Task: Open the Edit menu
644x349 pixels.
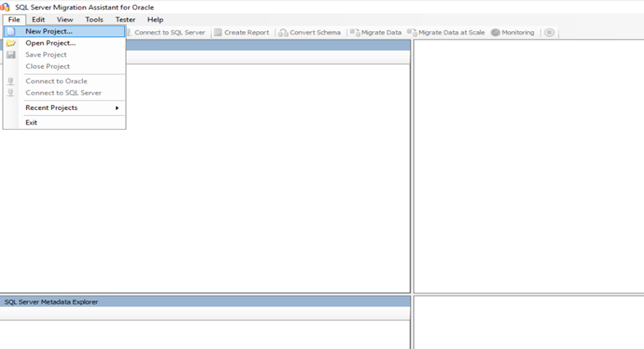Action: [38, 20]
